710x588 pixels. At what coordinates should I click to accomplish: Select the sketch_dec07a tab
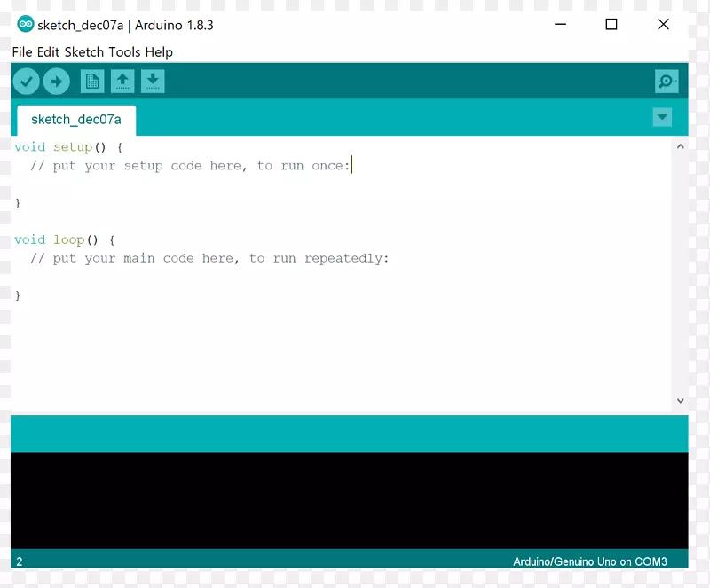pos(75,119)
